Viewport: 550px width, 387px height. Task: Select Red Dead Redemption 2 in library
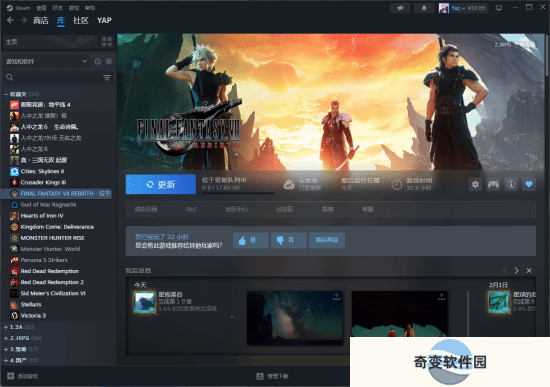(52, 282)
